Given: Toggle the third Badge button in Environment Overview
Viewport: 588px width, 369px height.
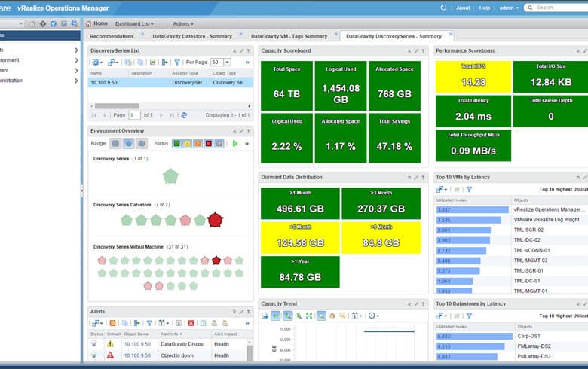Looking at the screenshot, I should (142, 144).
